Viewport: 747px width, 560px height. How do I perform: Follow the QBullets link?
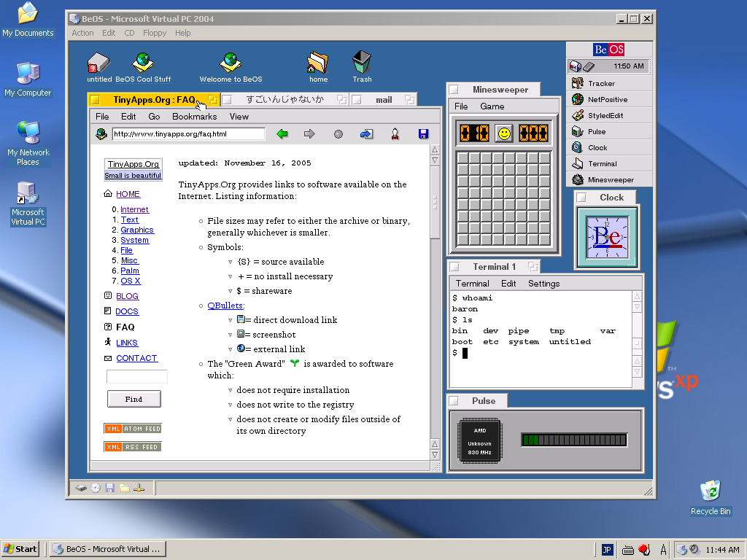coord(225,306)
